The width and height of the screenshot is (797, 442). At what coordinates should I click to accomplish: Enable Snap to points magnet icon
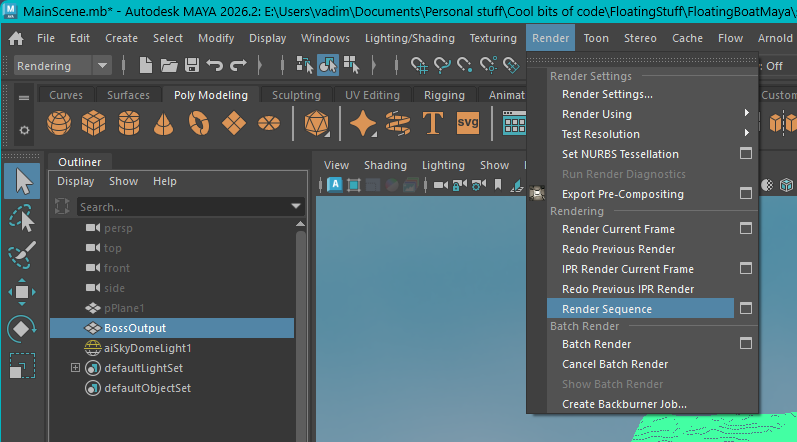point(465,66)
